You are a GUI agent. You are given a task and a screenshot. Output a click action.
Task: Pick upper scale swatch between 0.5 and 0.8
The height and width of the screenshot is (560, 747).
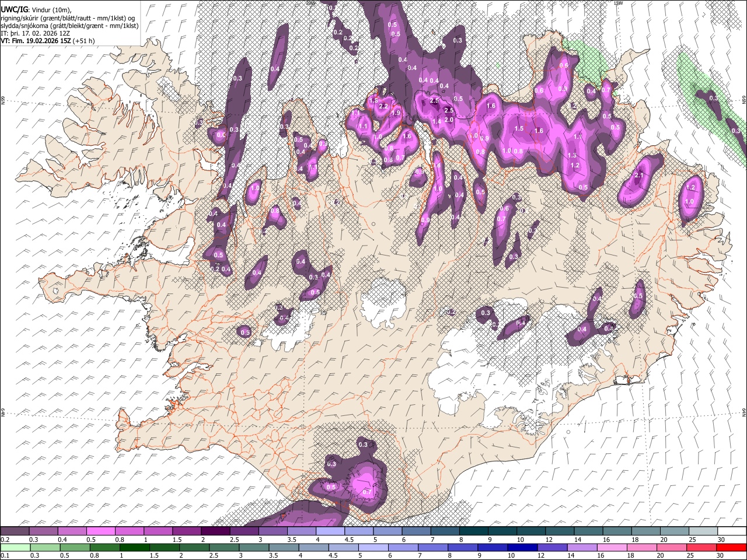tap(101, 531)
